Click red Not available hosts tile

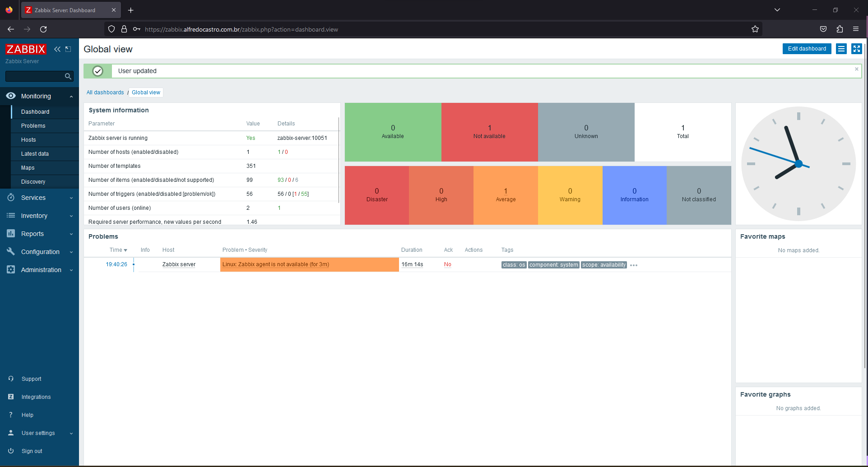click(489, 132)
